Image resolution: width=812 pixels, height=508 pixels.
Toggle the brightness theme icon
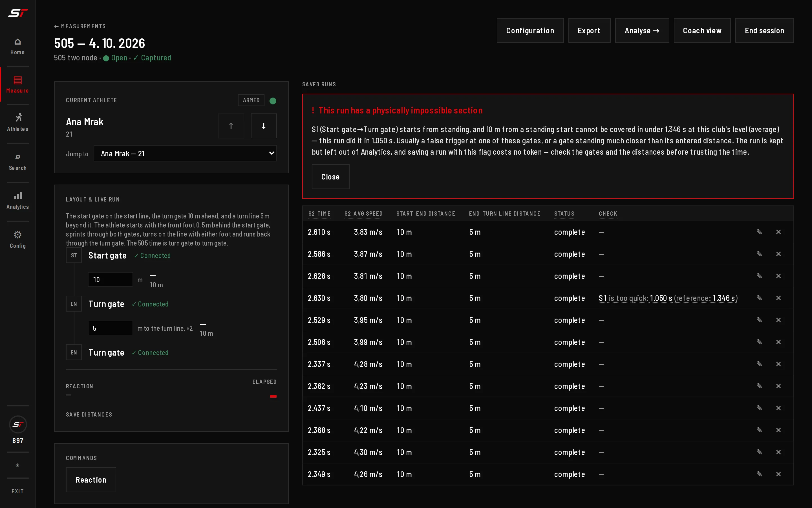(17, 465)
